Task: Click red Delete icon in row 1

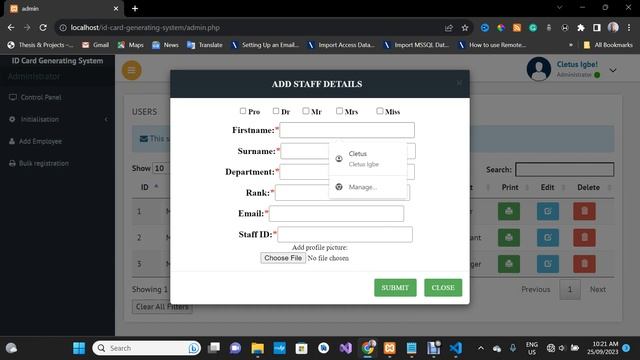Action: (584, 211)
